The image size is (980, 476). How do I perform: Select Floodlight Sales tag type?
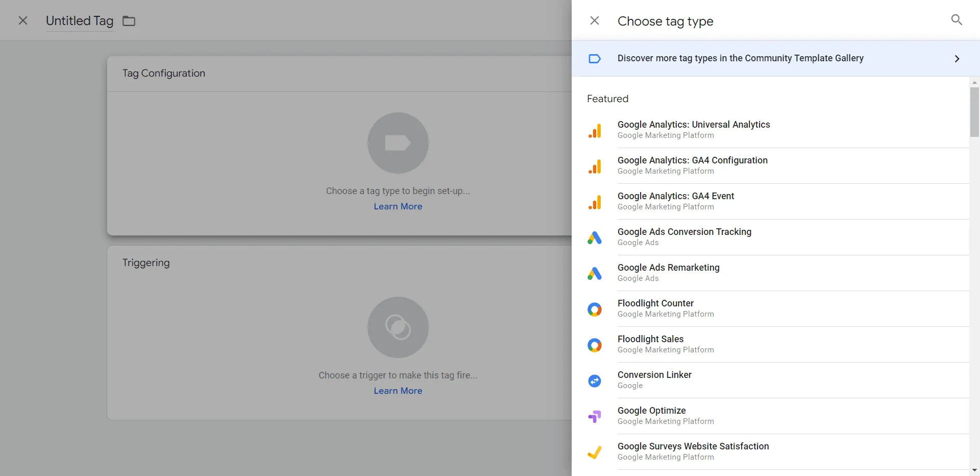pyautogui.click(x=771, y=345)
